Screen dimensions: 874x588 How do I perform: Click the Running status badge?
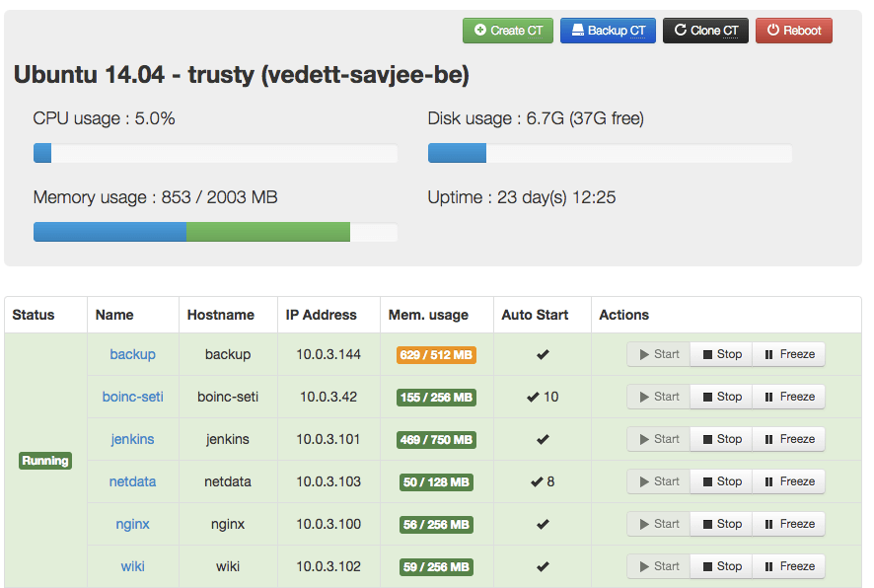tap(45, 461)
